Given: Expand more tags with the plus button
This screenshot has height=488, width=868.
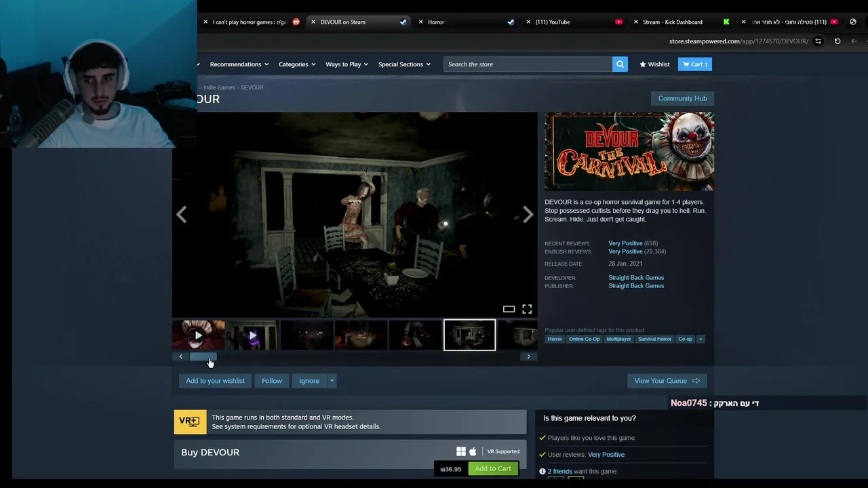Looking at the screenshot, I should 701,339.
